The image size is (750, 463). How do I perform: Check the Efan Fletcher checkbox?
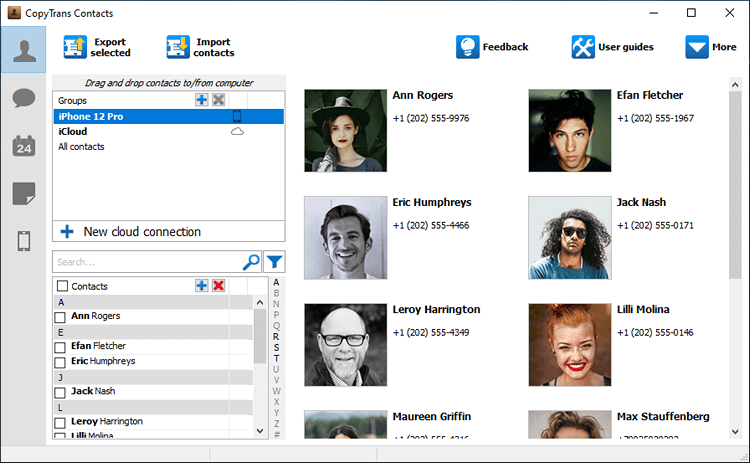[60, 347]
